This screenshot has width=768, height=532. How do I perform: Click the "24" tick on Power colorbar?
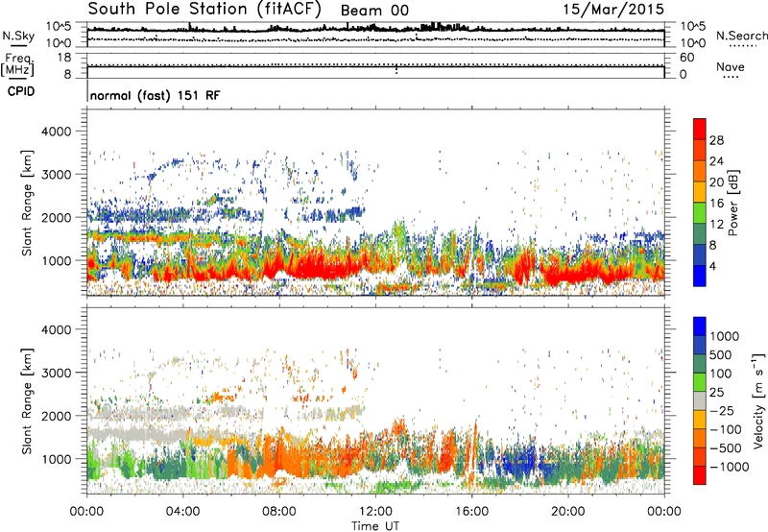coord(716,161)
